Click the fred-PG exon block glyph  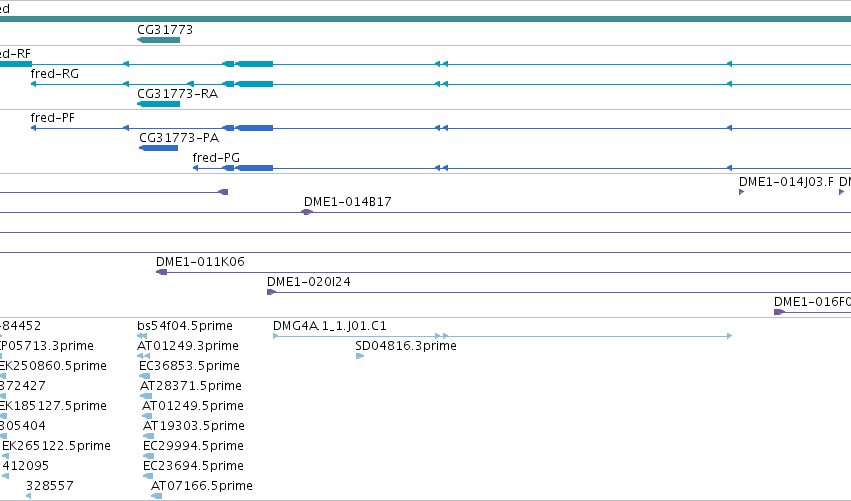(x=254, y=168)
